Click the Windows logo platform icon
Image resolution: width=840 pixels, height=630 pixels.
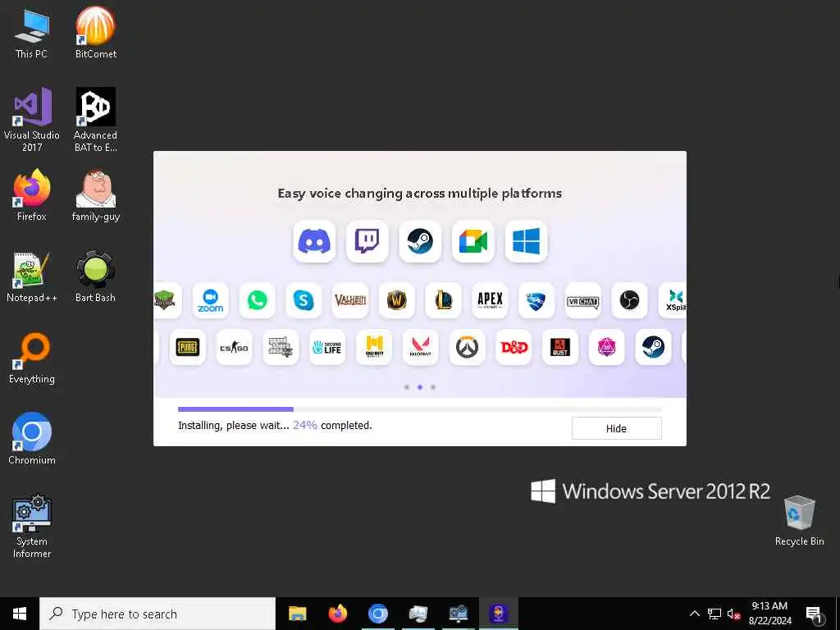(x=526, y=241)
